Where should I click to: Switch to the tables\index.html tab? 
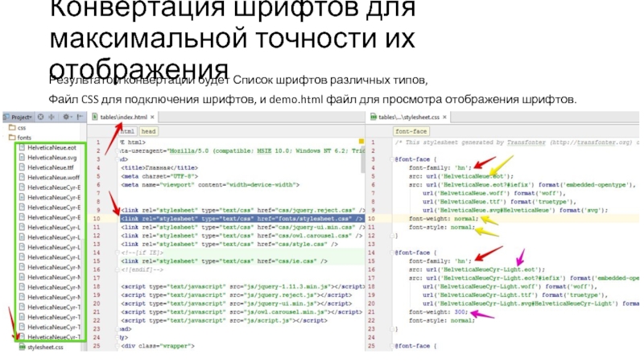[123, 117]
